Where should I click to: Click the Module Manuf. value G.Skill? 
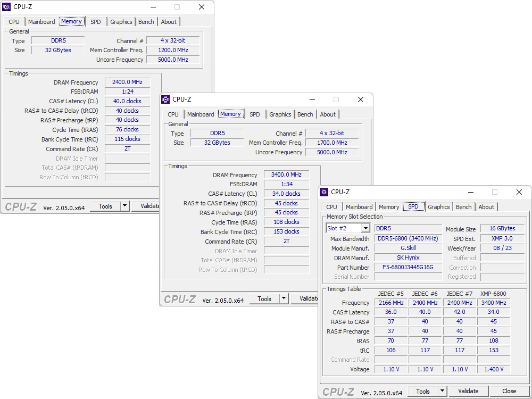point(408,248)
